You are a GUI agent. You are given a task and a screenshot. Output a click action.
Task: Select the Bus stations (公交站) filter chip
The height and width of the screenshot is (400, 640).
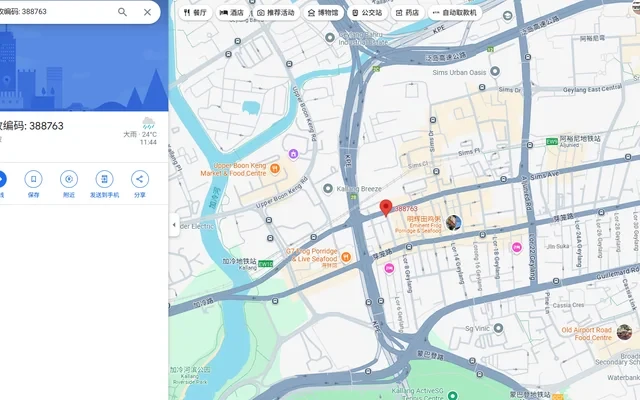[367, 13]
